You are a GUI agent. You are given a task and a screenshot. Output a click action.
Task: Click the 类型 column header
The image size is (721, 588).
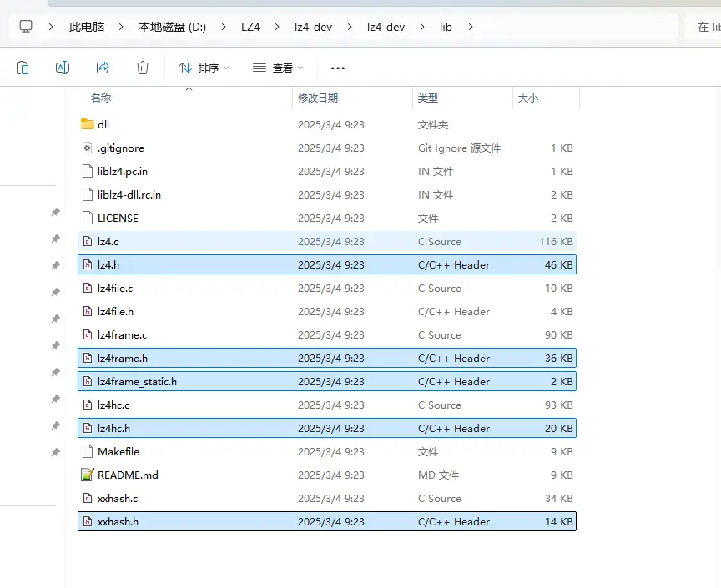[x=428, y=98]
